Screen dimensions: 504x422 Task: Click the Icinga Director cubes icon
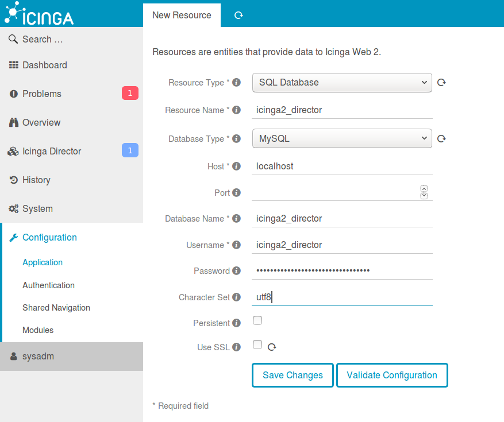tap(13, 151)
